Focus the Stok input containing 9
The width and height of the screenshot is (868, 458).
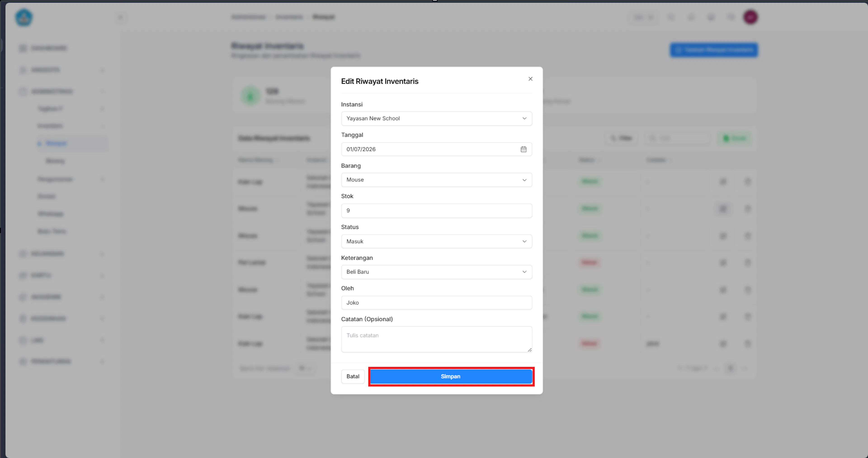coord(436,210)
